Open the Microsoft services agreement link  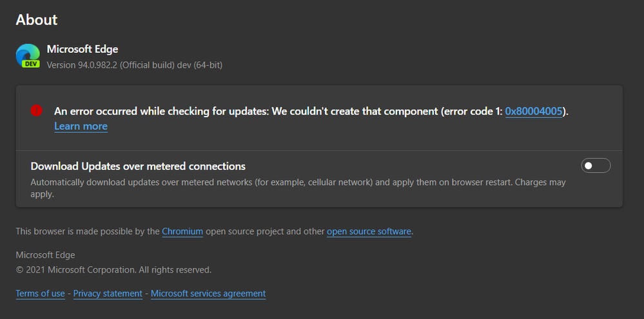coord(208,293)
